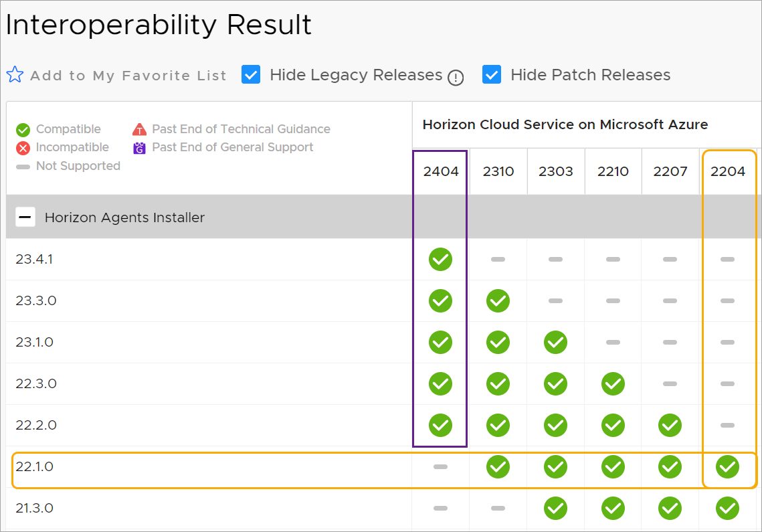Select the 2303 column header

coord(555,171)
